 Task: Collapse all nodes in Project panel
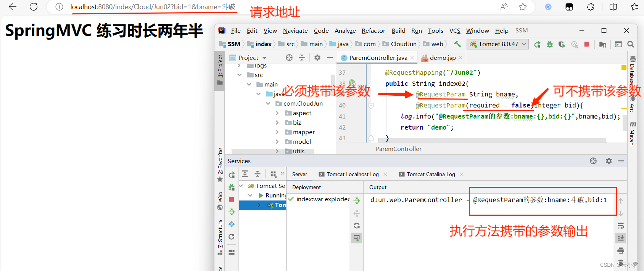coord(302,58)
